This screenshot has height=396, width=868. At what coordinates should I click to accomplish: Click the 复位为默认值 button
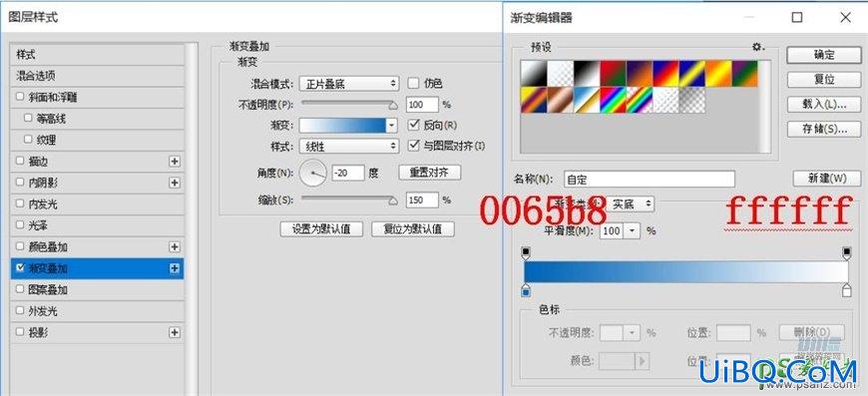[x=413, y=228]
